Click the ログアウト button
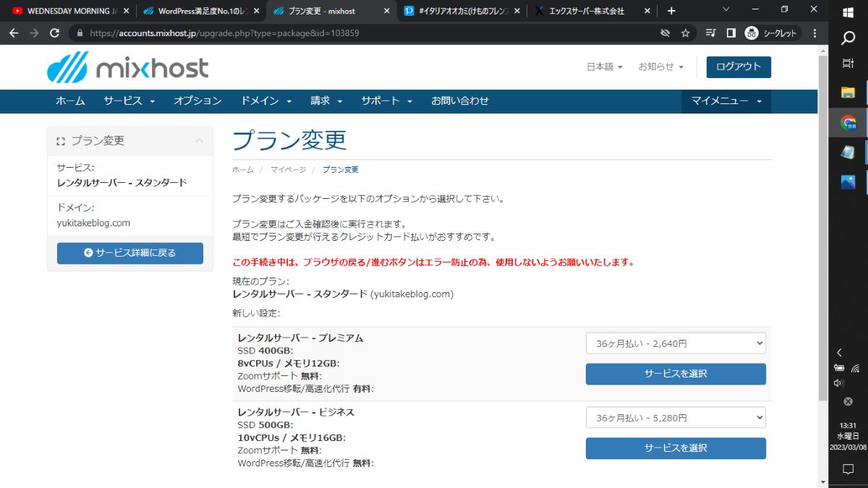This screenshot has width=868, height=488. pyautogui.click(x=739, y=67)
